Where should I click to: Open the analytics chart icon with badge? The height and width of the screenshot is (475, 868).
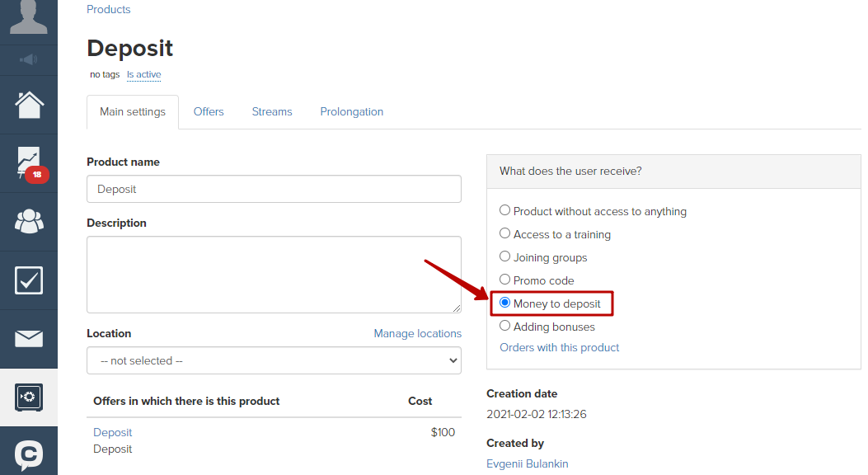[31, 164]
